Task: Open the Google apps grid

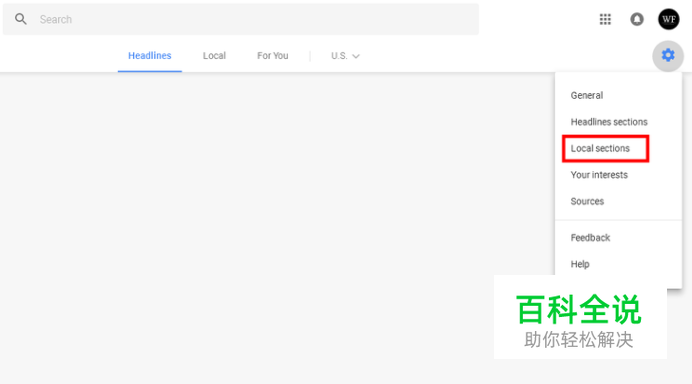Action: coord(605,19)
